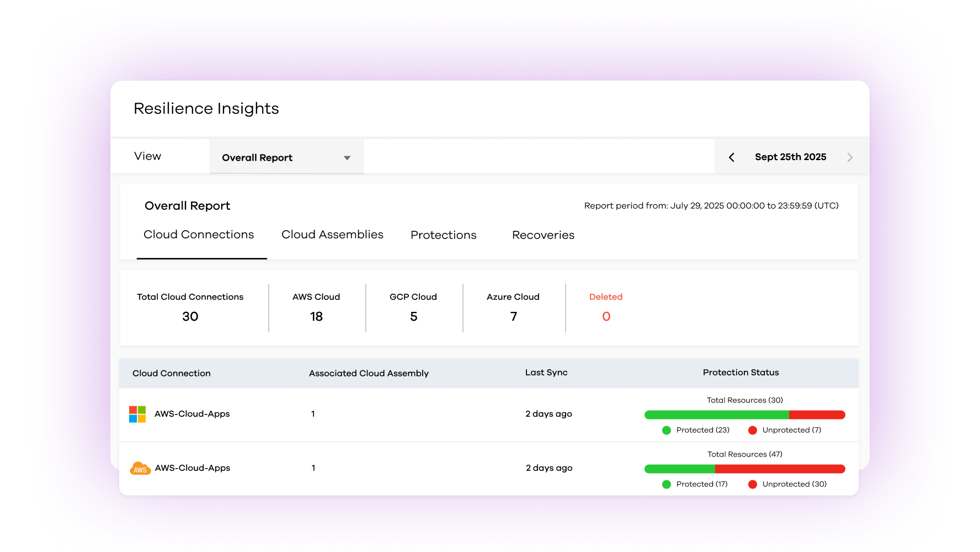Click red Unprotected (30) legend dot
The width and height of the screenshot is (980, 552).
coord(753,485)
